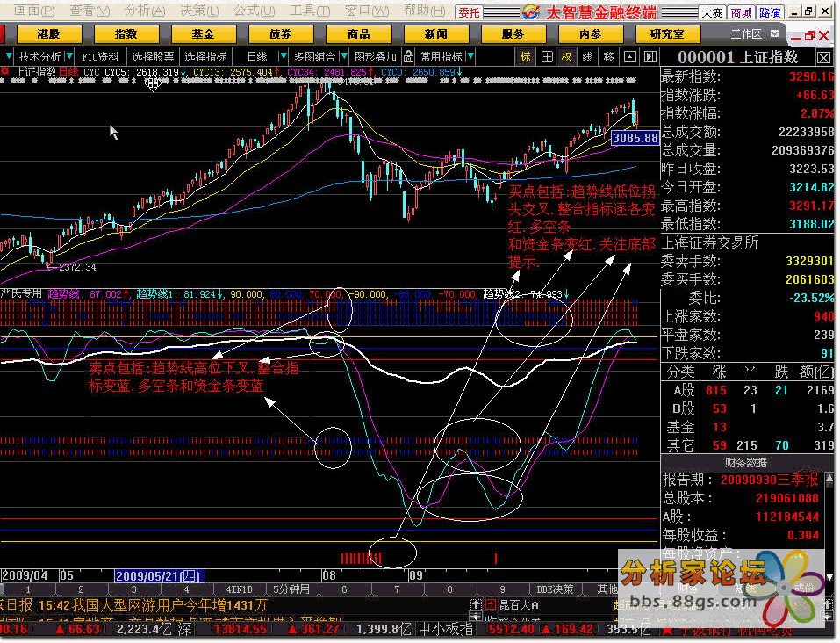Toggle the 权 adjustment icon

567,56
